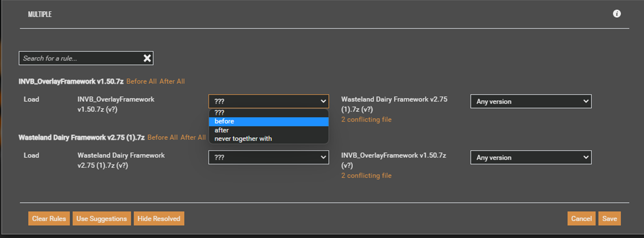Open the info icon in the dialog header
The width and height of the screenshot is (644, 238).
coord(617,14)
